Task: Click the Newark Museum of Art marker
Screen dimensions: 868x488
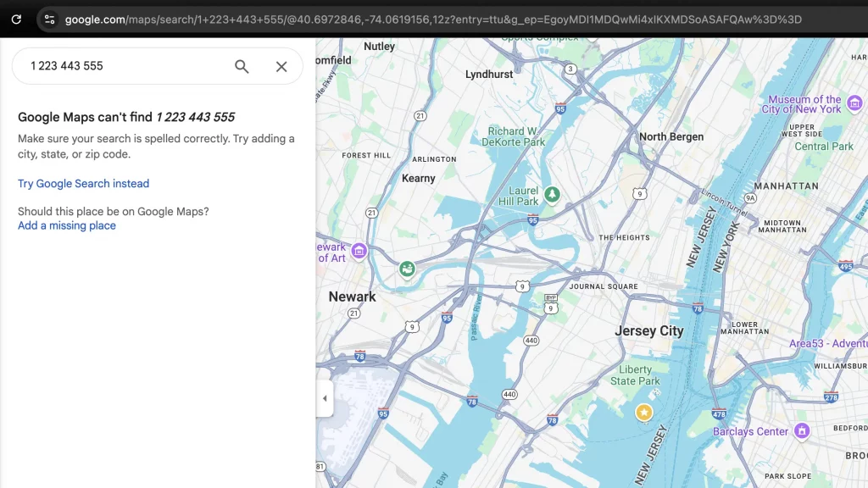Action: (359, 251)
